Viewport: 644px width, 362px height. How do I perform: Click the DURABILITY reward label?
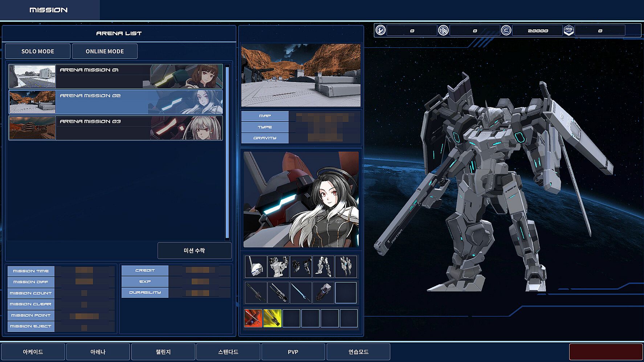(145, 293)
